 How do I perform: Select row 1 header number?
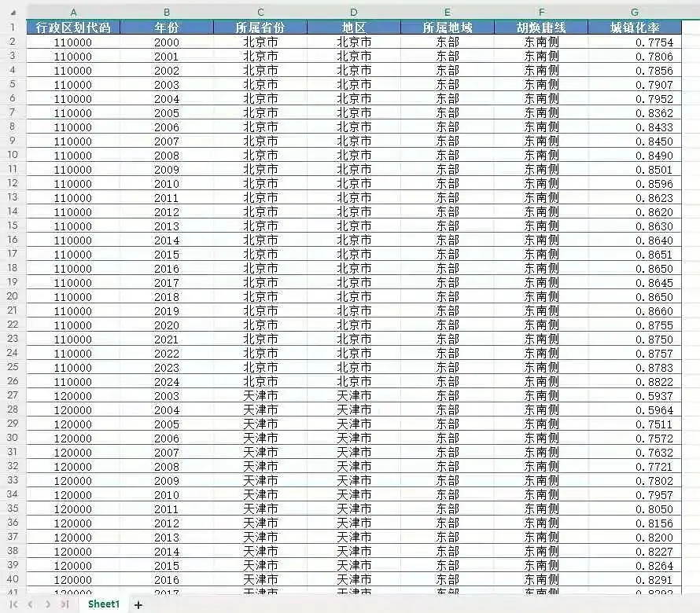13,28
